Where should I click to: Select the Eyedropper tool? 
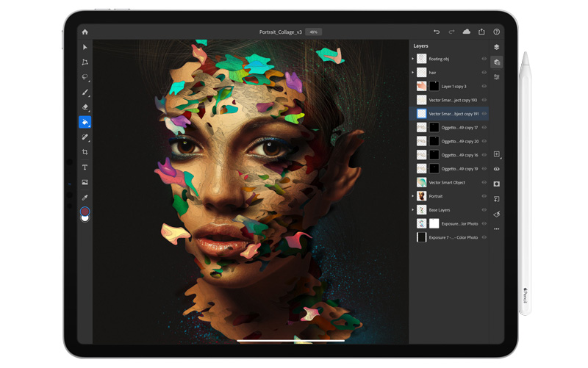tap(85, 197)
